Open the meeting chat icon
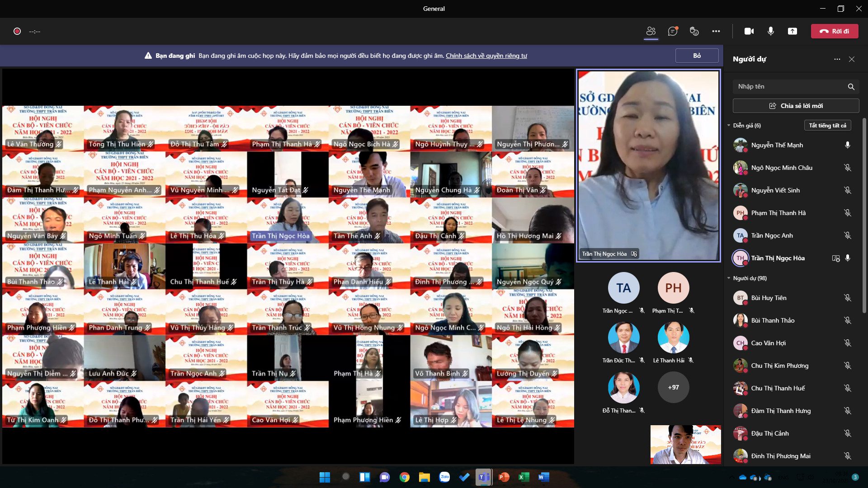Screen dimensions: 868x488 click(673, 31)
